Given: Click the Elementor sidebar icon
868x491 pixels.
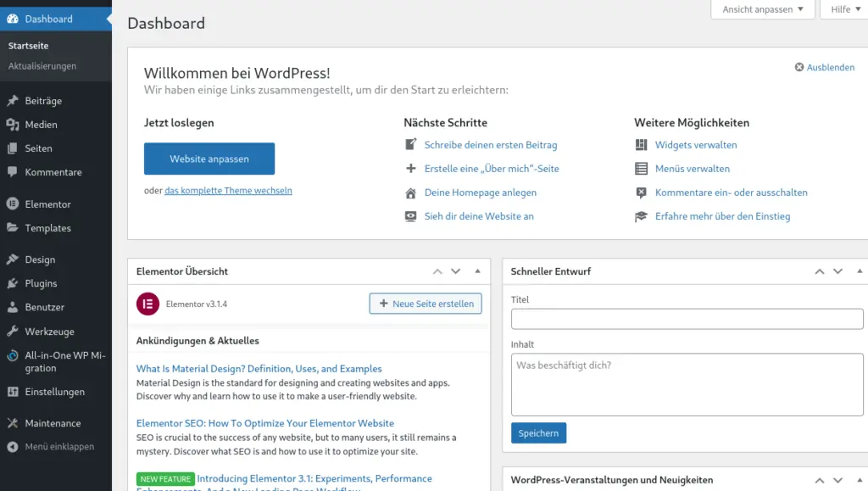Looking at the screenshot, I should tap(15, 204).
